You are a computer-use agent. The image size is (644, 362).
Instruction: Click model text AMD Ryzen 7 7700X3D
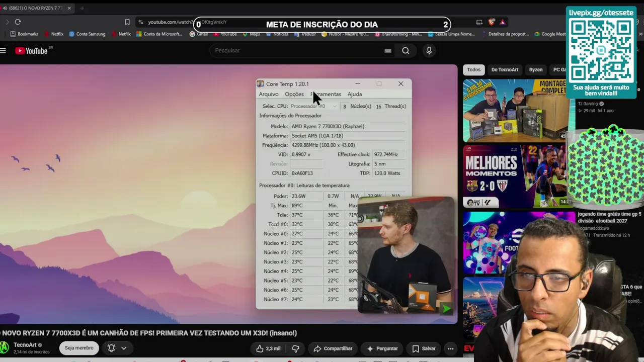click(x=328, y=126)
